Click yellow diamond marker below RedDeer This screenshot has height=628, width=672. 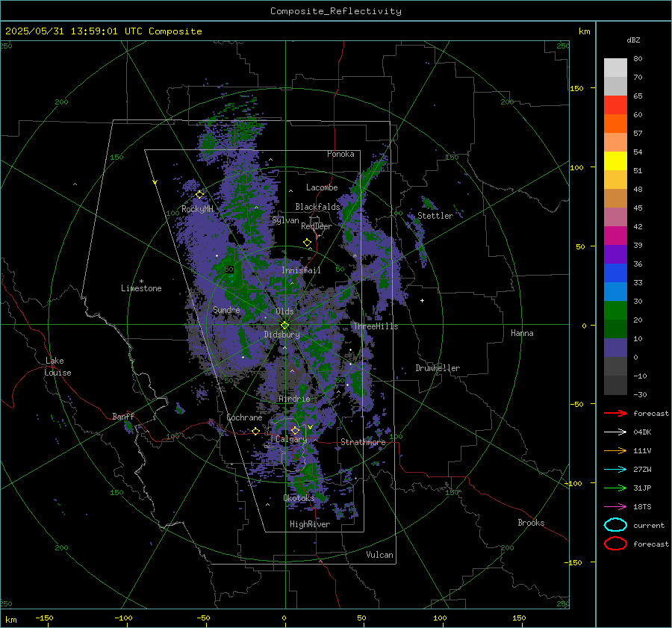(x=308, y=243)
